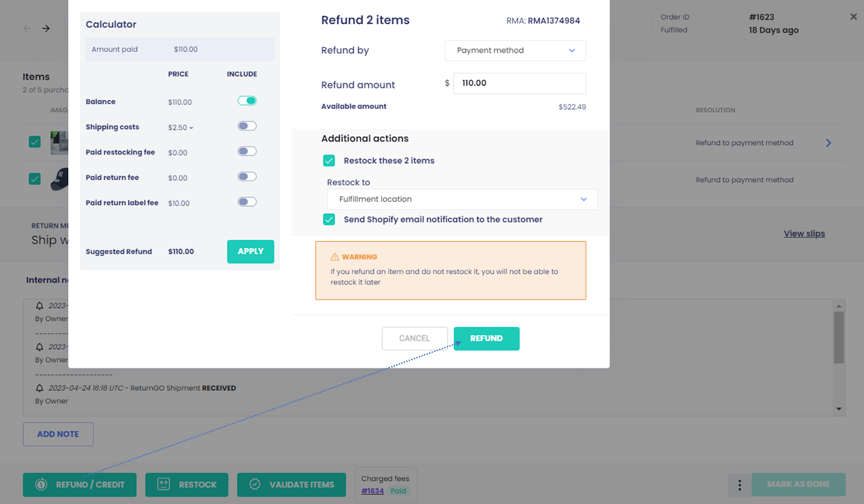Image resolution: width=864 pixels, height=504 pixels.
Task: Uncheck Send Shopify email notification to the customer
Action: tap(329, 219)
